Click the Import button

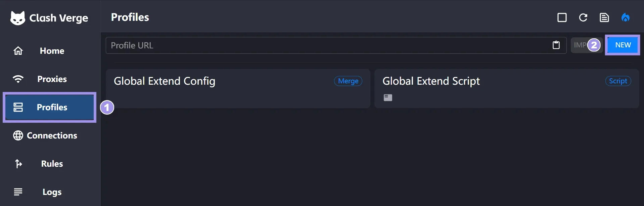click(x=587, y=45)
